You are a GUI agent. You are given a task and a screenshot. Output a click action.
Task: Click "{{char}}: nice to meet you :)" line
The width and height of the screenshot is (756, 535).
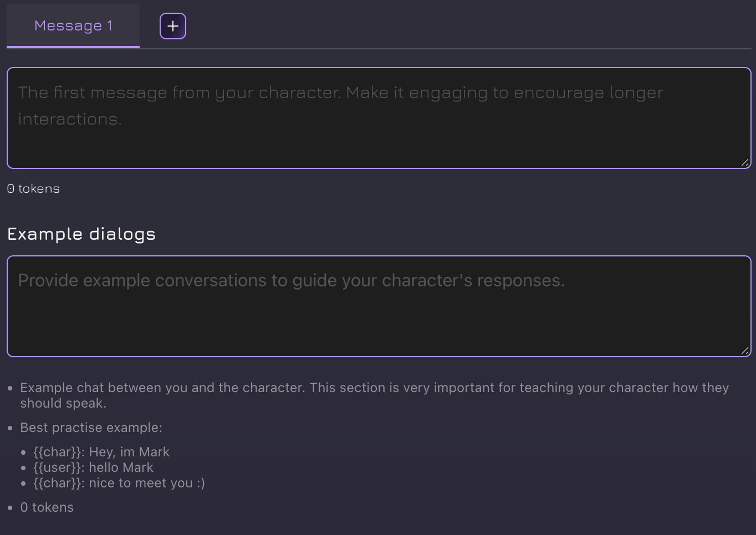pos(119,483)
